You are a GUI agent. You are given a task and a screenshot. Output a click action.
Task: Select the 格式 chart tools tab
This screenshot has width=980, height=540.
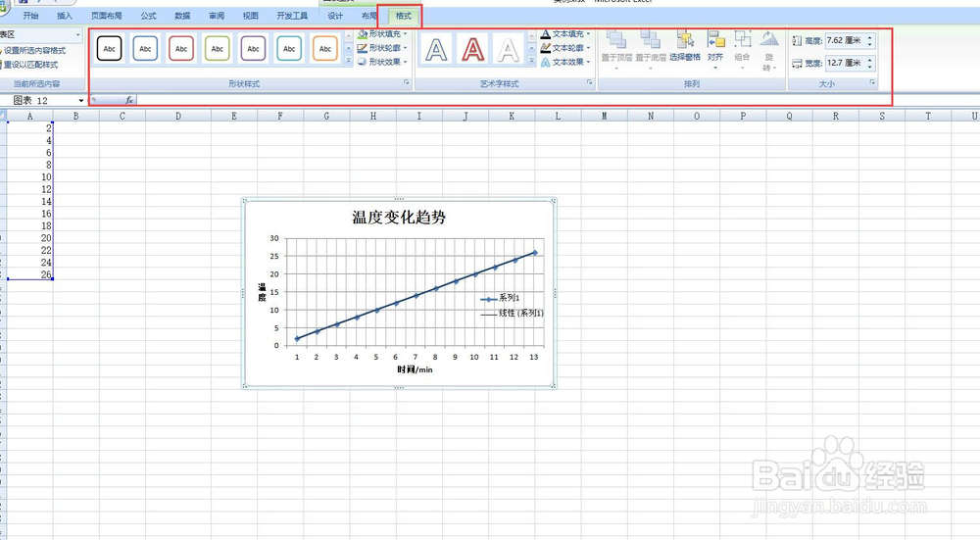click(403, 16)
